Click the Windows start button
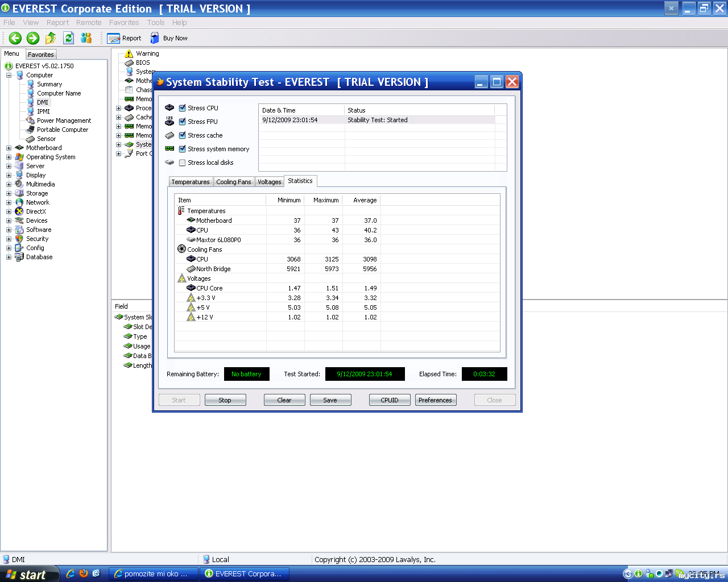 [x=29, y=574]
